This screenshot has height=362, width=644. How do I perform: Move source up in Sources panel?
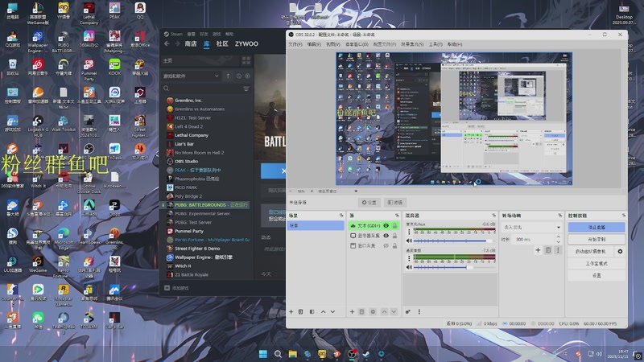(384, 312)
